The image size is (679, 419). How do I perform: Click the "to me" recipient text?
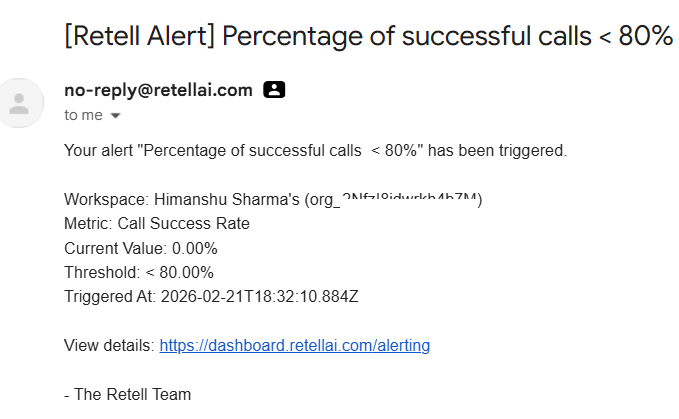pos(83,115)
